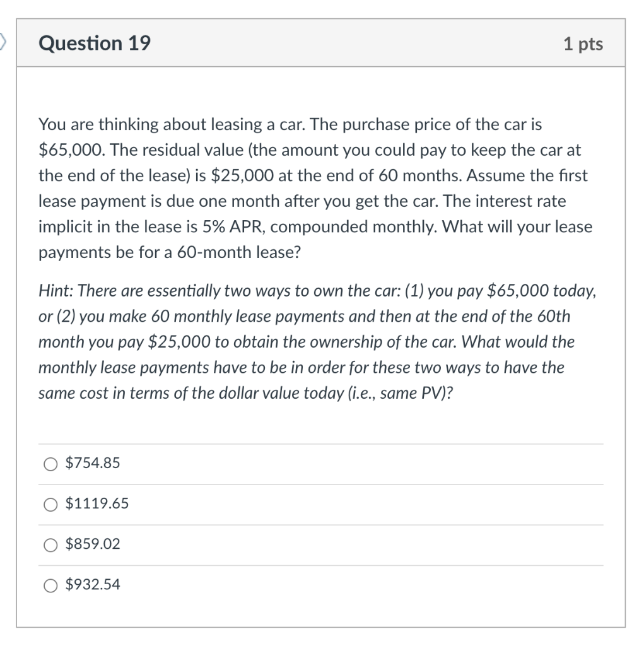Click the main question paragraph
The width and height of the screenshot is (644, 646).
pos(315,188)
